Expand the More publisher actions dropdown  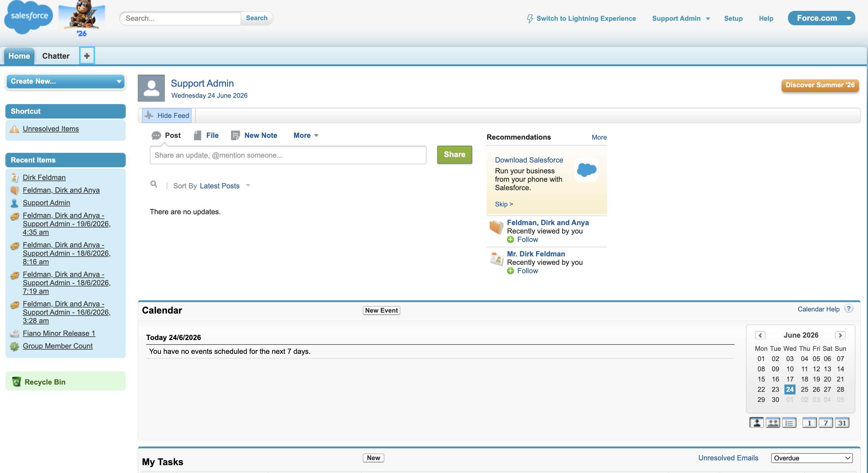tap(306, 135)
